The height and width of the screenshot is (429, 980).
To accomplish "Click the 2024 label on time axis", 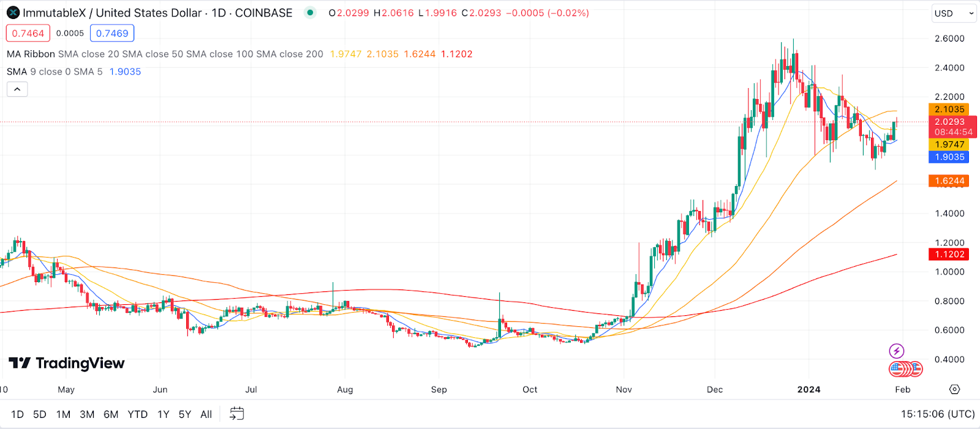I will (x=809, y=389).
